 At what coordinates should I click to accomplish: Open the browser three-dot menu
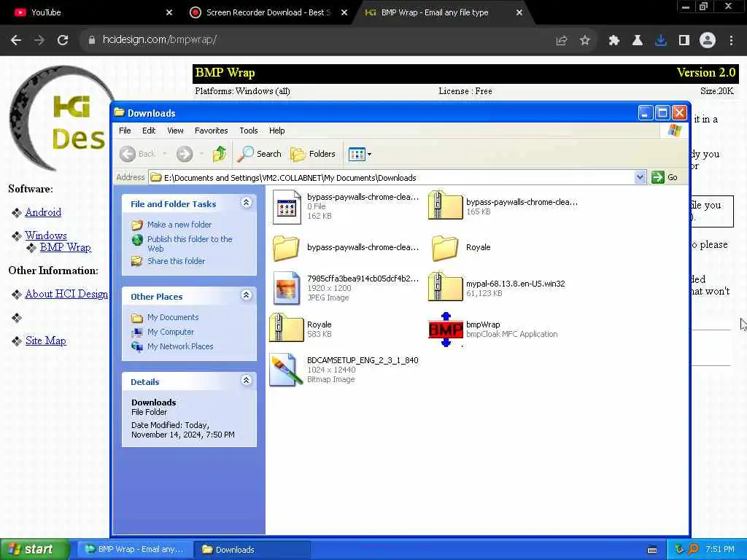pyautogui.click(x=731, y=41)
